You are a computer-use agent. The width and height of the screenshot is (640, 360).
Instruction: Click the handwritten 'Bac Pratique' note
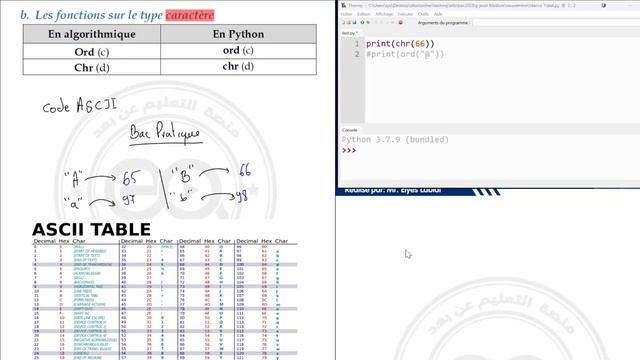(x=165, y=133)
